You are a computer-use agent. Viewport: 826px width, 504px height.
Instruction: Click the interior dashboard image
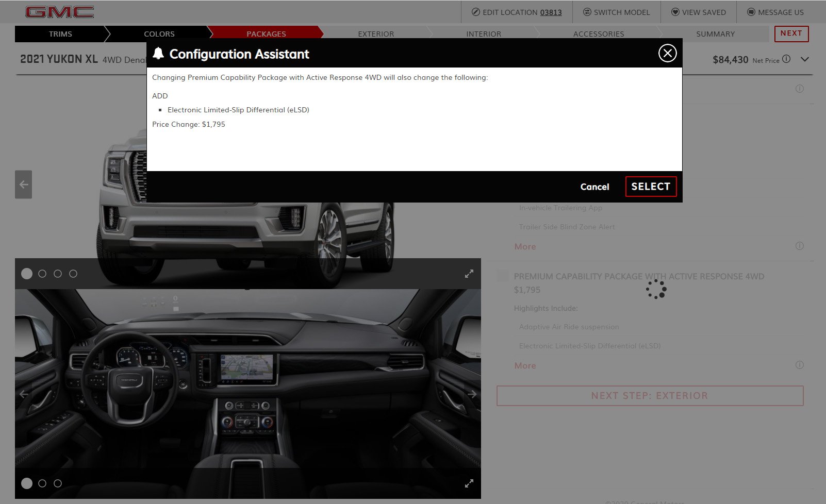[x=247, y=394]
